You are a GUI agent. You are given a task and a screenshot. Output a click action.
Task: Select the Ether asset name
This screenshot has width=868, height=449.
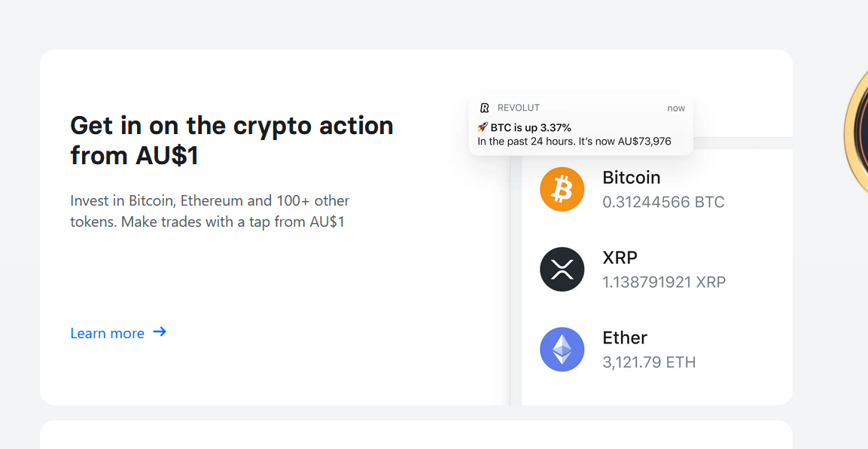(x=625, y=338)
